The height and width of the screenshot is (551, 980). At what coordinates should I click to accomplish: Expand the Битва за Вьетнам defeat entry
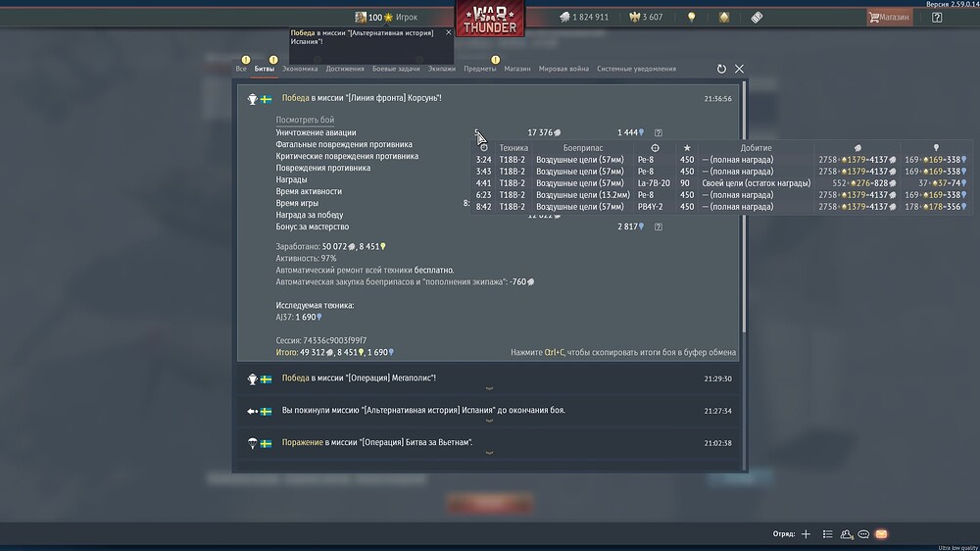tap(487, 443)
